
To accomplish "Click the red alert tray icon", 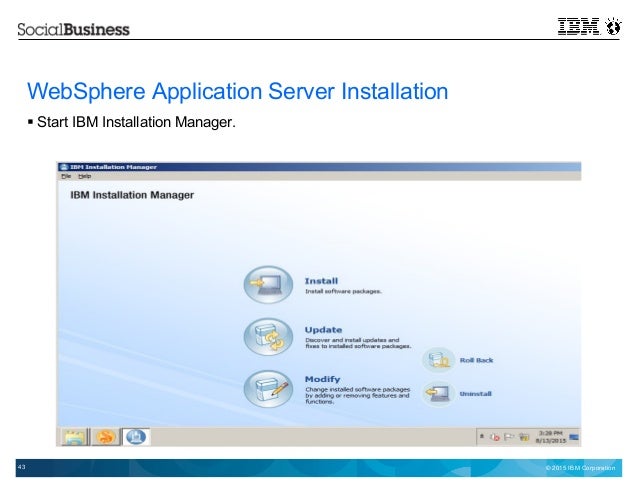I will (x=495, y=437).
